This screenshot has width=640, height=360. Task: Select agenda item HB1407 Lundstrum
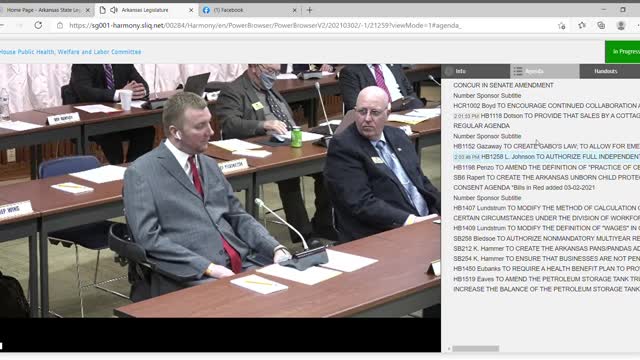pyautogui.click(x=547, y=208)
